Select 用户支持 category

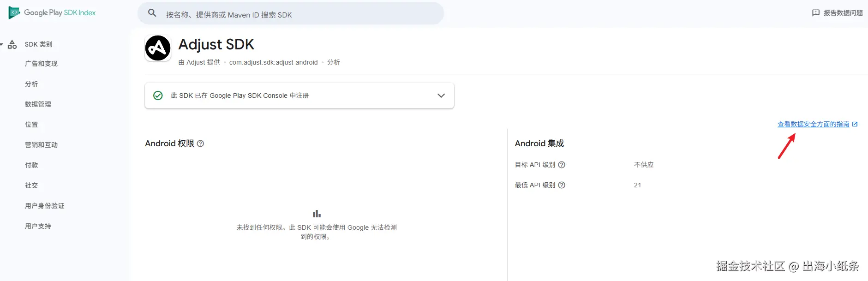click(38, 226)
